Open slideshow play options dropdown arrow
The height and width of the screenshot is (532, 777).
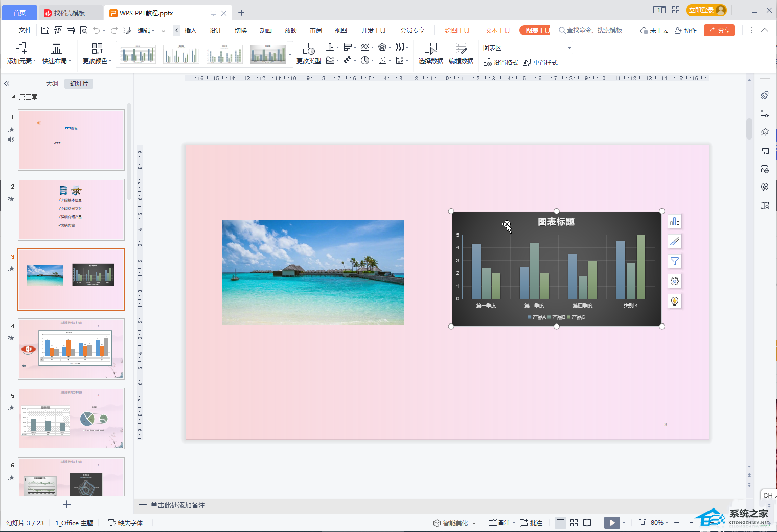coord(624,523)
